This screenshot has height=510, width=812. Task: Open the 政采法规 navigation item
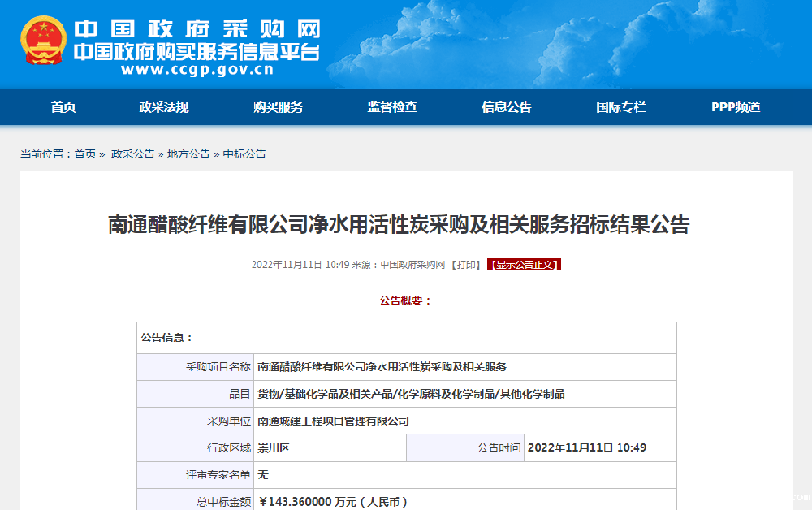click(164, 107)
